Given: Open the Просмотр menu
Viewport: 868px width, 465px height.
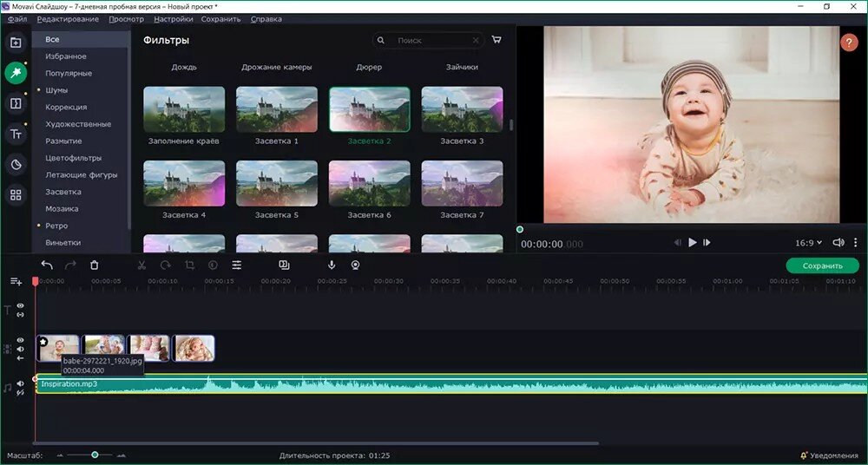Looking at the screenshot, I should (x=126, y=19).
